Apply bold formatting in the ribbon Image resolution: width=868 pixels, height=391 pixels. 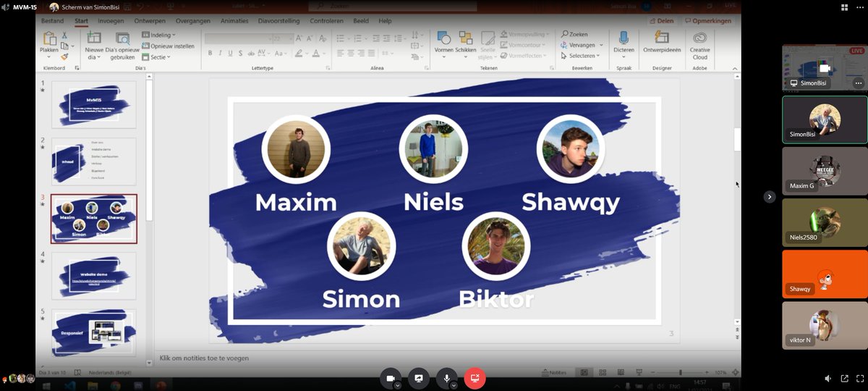pos(210,53)
